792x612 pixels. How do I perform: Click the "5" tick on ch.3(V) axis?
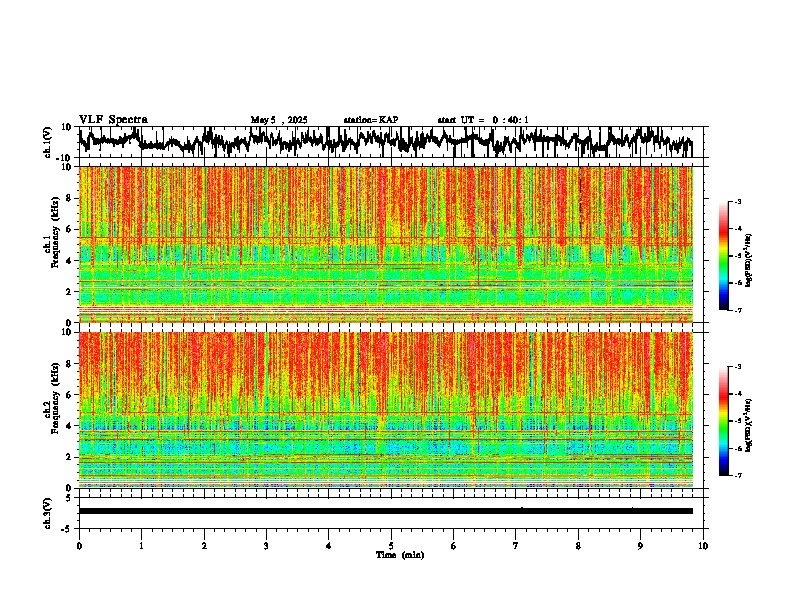pos(69,497)
